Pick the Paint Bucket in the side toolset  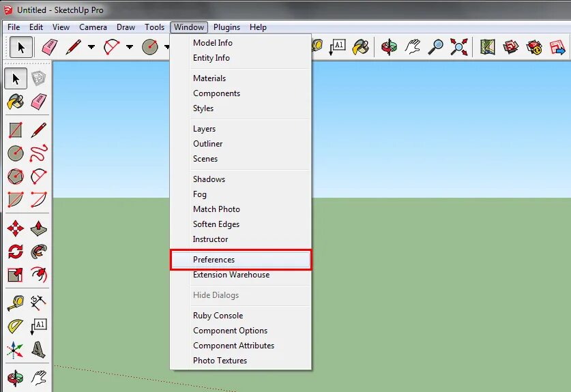tap(15, 102)
